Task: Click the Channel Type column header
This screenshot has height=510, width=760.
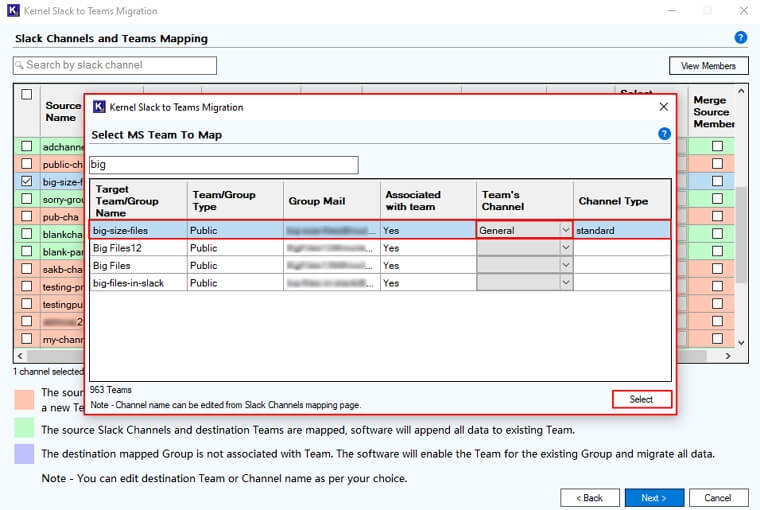Action: point(622,201)
